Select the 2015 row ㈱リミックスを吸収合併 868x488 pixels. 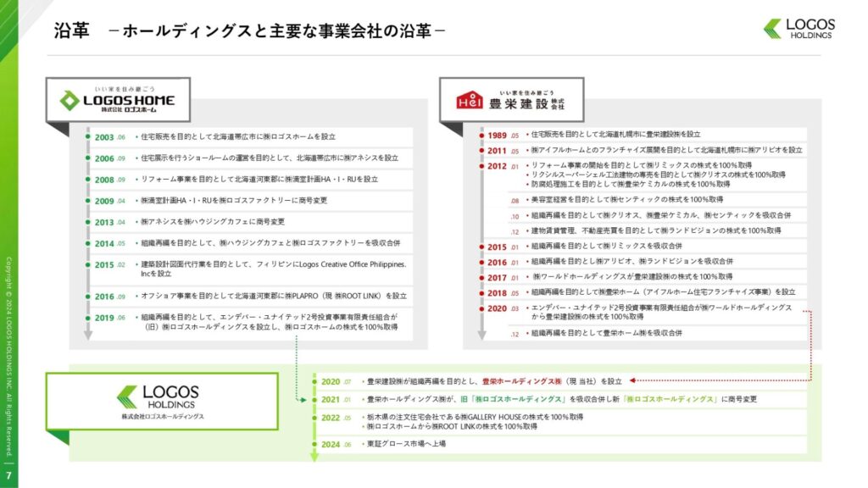607,246
